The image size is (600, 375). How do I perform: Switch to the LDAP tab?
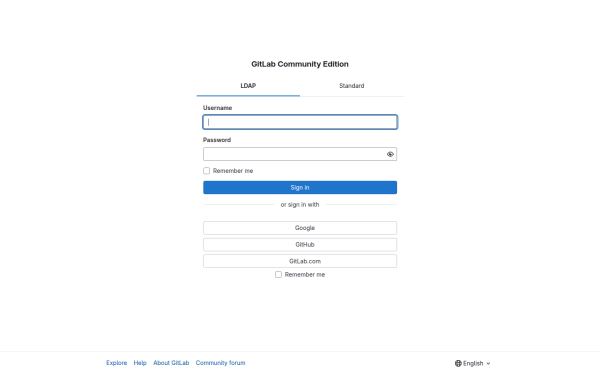[248, 86]
